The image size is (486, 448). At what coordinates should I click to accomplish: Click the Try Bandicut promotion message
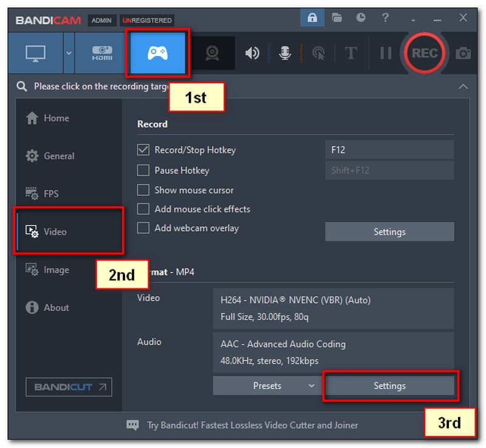point(252,425)
